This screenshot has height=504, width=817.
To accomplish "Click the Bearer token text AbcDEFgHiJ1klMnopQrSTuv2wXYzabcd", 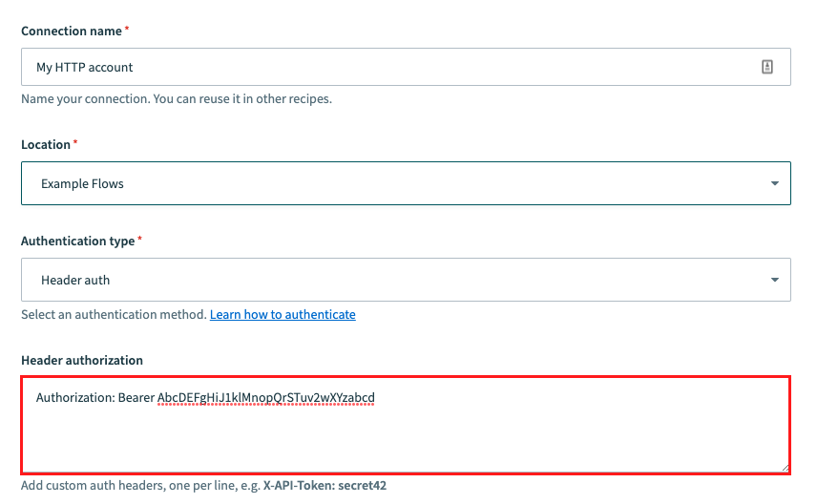I will 265,398.
